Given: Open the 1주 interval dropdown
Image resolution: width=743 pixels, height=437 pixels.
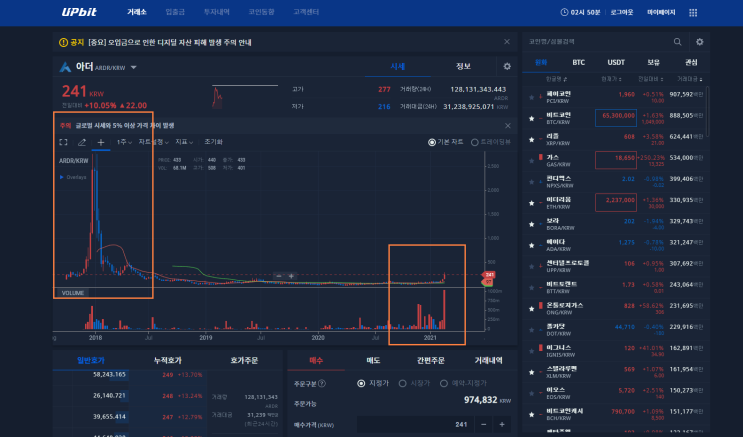Looking at the screenshot, I should point(124,142).
